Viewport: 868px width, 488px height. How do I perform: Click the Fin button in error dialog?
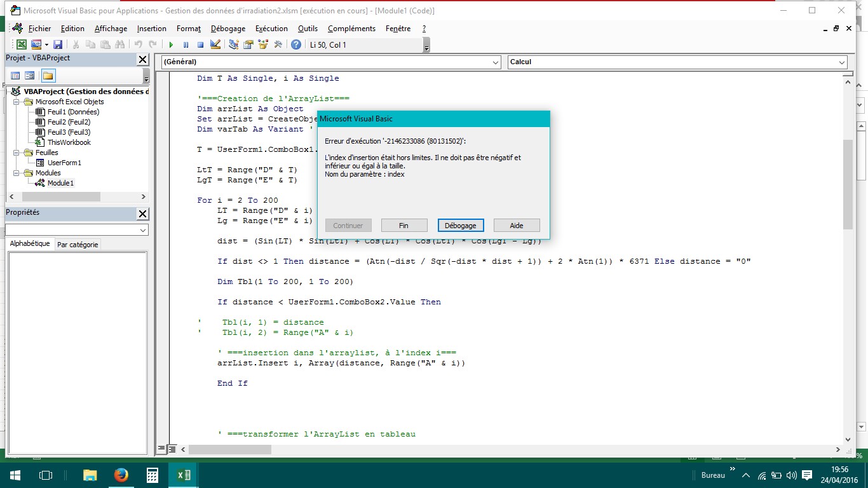click(x=403, y=226)
